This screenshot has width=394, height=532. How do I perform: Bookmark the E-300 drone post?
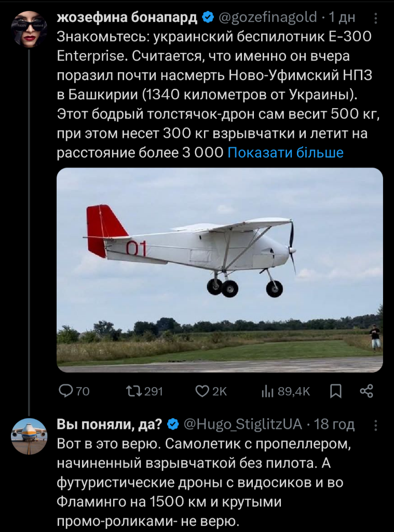(x=336, y=391)
